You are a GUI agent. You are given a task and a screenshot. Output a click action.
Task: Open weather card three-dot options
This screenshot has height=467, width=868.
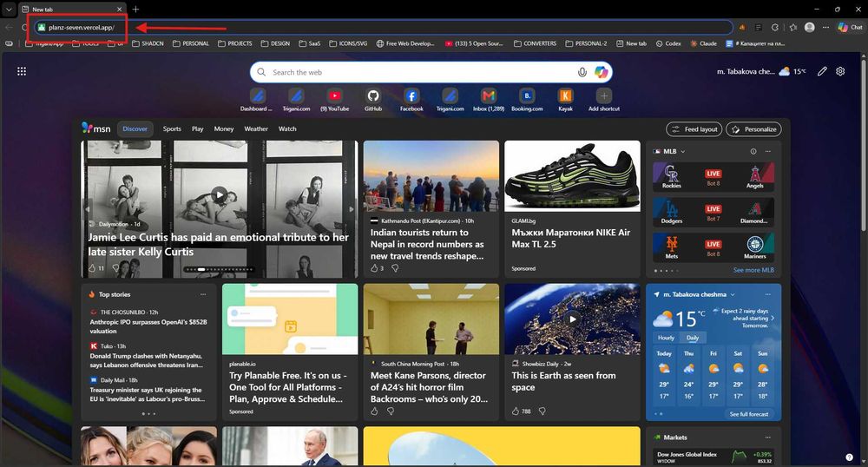pos(768,294)
